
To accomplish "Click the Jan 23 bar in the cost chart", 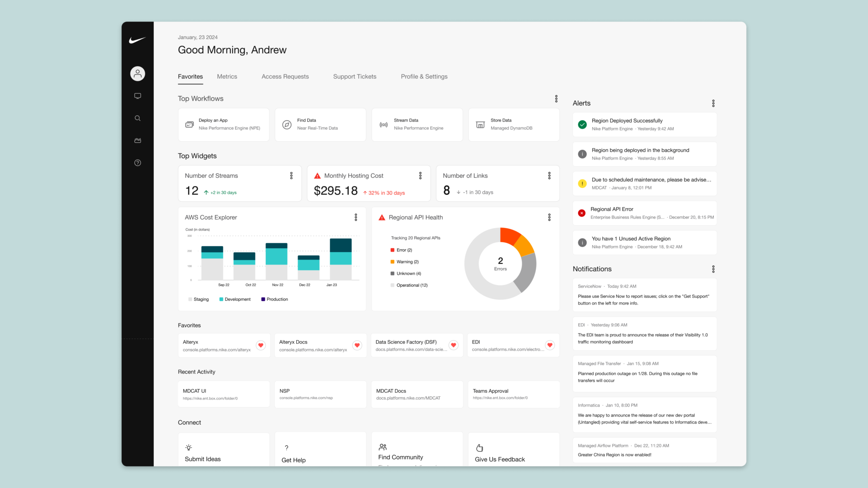I will (x=340, y=259).
